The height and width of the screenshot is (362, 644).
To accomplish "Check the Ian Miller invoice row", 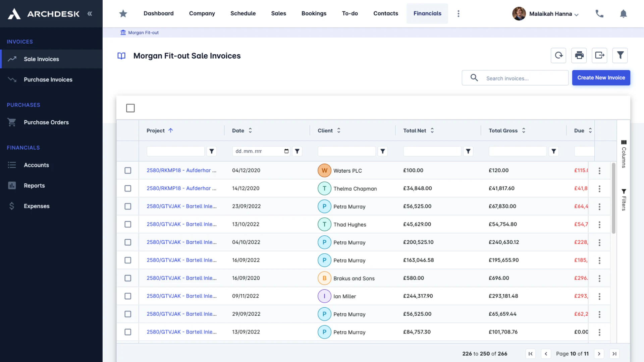I will pos(128,296).
